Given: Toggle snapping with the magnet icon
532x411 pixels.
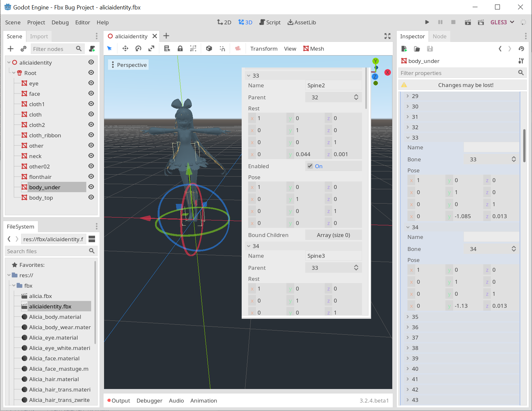Looking at the screenshot, I should tap(223, 48).
